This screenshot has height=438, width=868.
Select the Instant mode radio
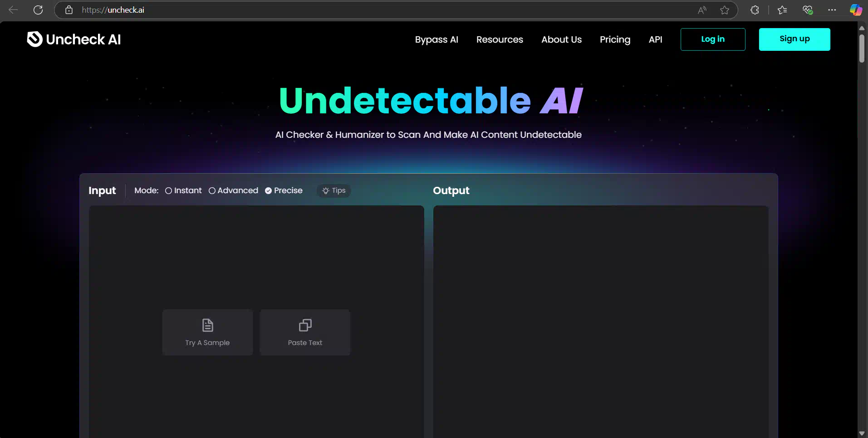coord(168,191)
